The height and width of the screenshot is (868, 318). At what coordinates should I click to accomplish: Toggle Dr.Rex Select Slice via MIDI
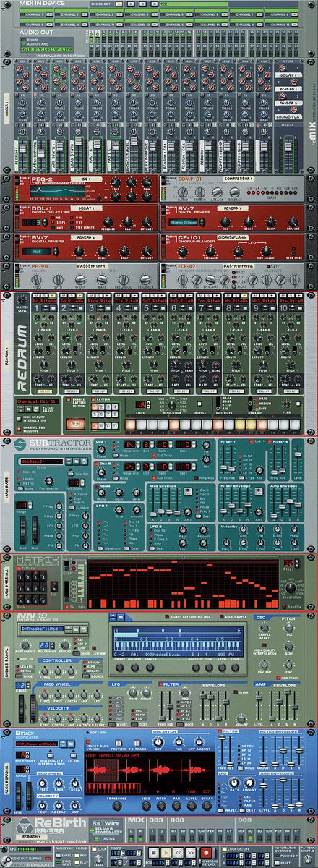click(89, 742)
